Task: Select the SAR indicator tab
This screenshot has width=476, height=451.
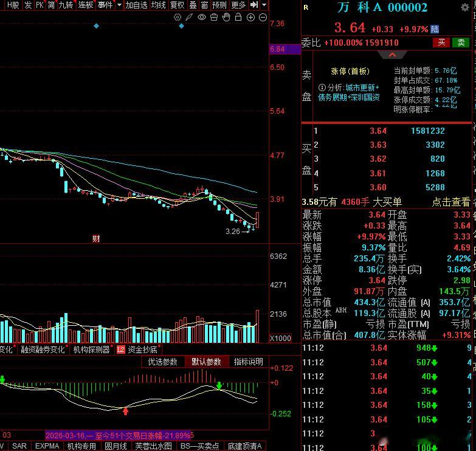Action: point(19,446)
